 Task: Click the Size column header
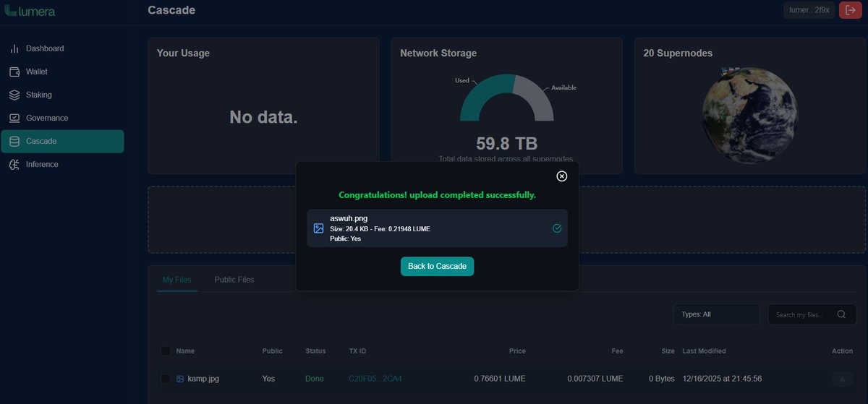click(x=668, y=351)
